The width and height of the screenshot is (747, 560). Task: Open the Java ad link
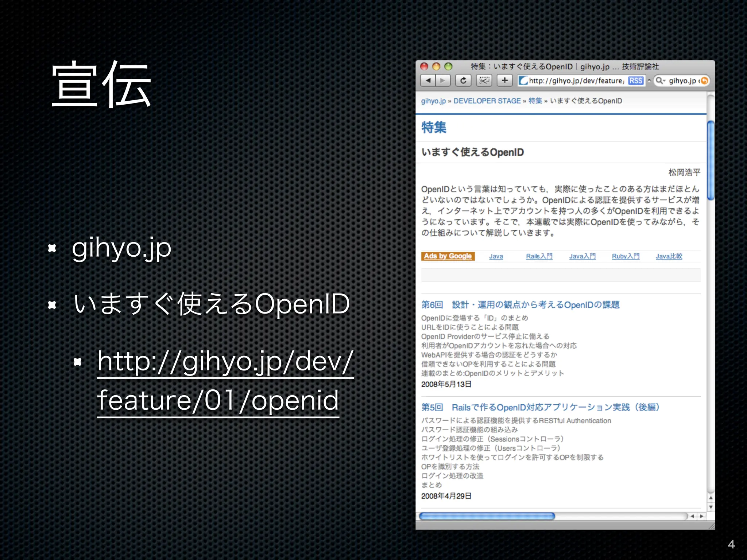pyautogui.click(x=496, y=256)
